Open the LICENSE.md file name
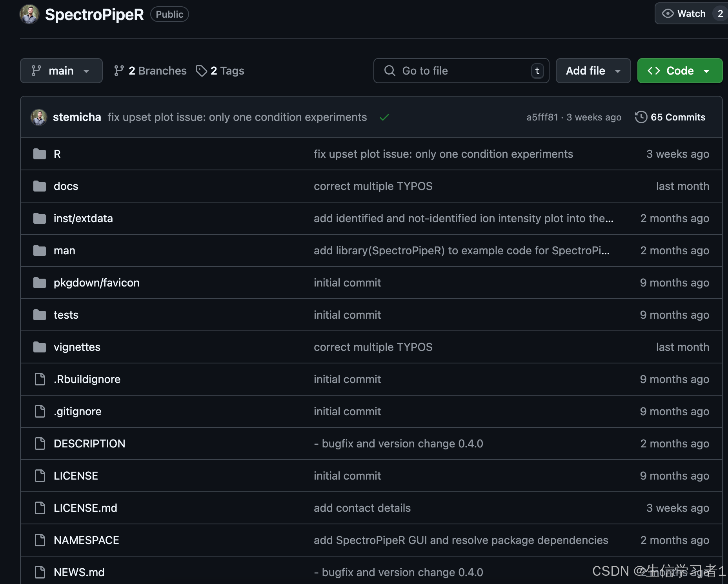 [x=86, y=508]
